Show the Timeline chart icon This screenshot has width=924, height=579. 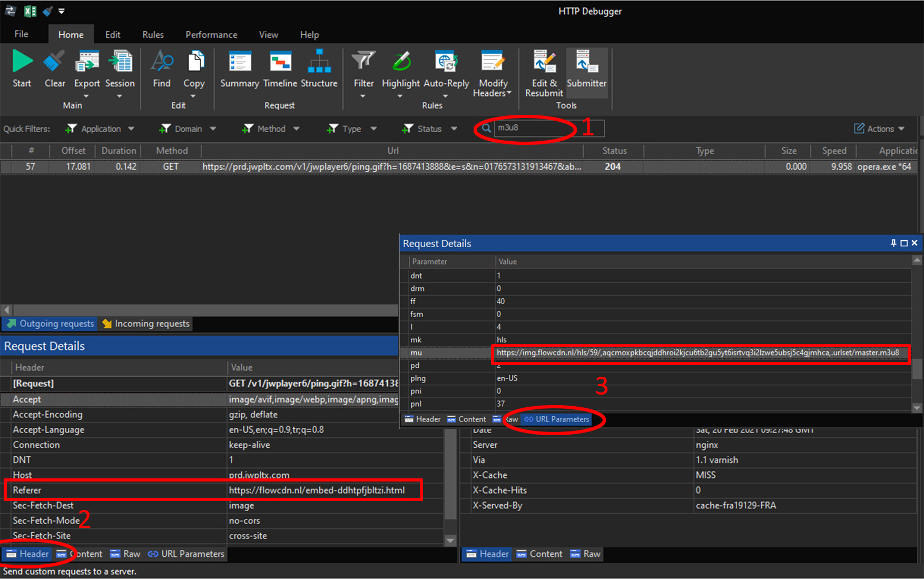click(x=280, y=62)
